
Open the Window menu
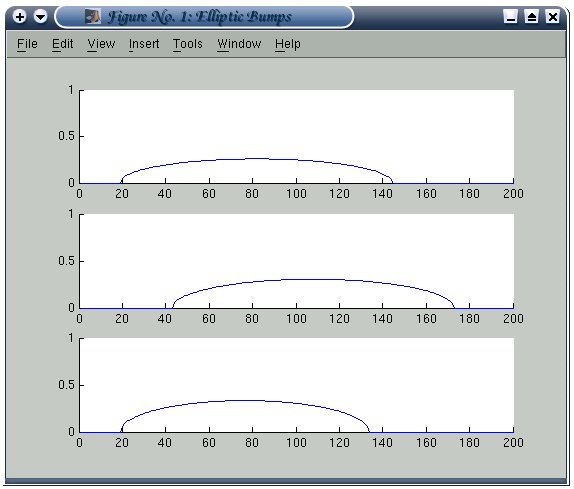tap(239, 44)
